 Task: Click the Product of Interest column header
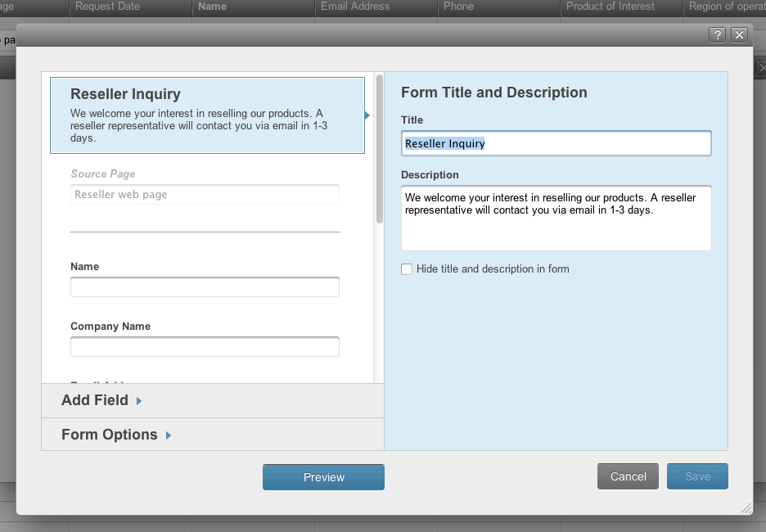611,7
